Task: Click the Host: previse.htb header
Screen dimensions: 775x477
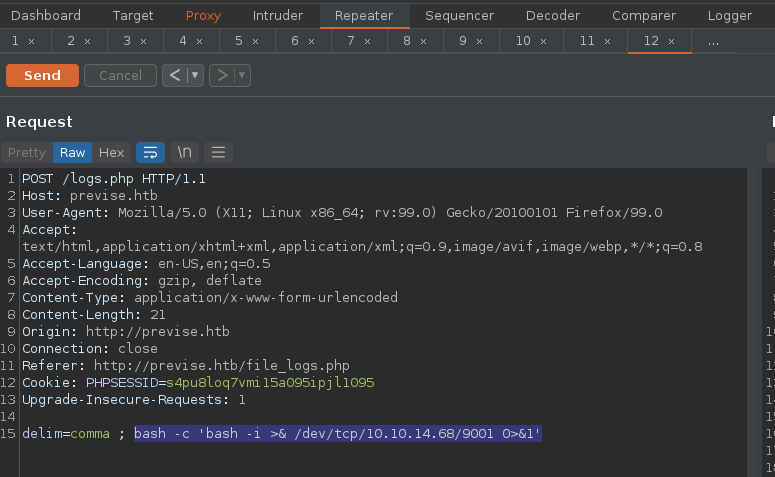Action: tap(90, 196)
